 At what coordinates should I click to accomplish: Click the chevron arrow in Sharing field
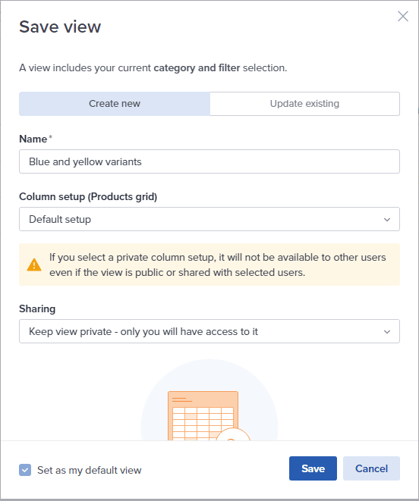tap(387, 332)
